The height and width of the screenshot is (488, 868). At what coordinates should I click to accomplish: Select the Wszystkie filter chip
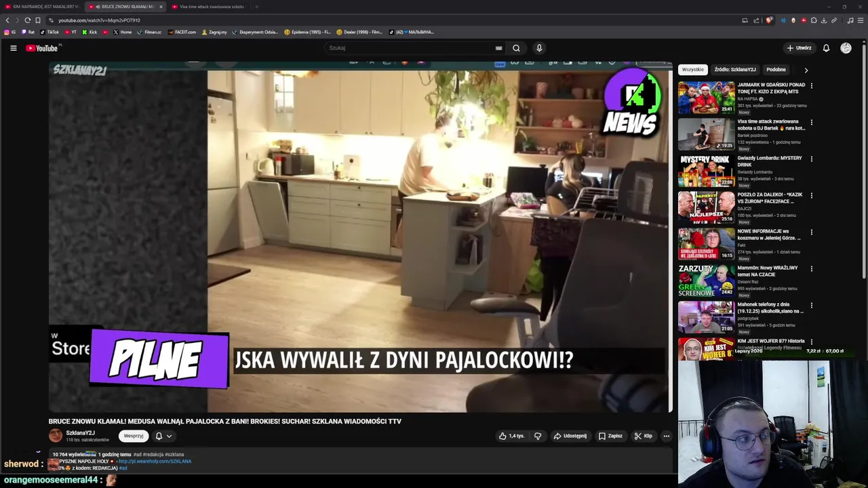(693, 70)
